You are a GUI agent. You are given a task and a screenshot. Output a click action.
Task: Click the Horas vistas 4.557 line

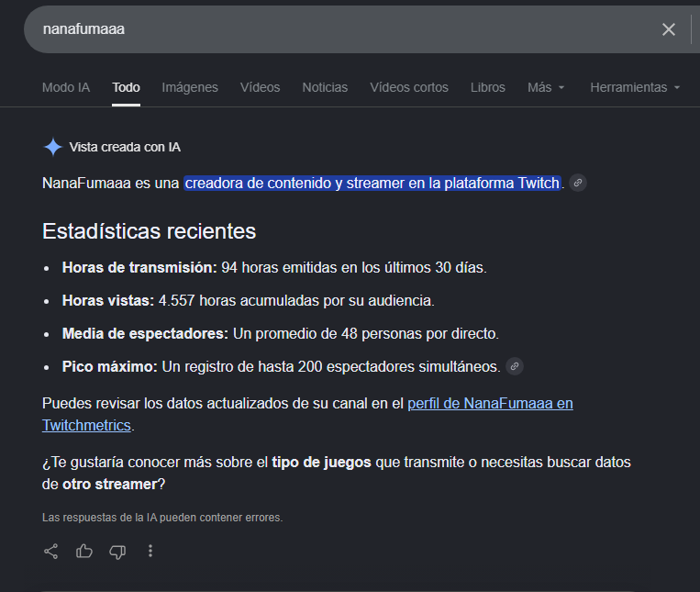(249, 300)
